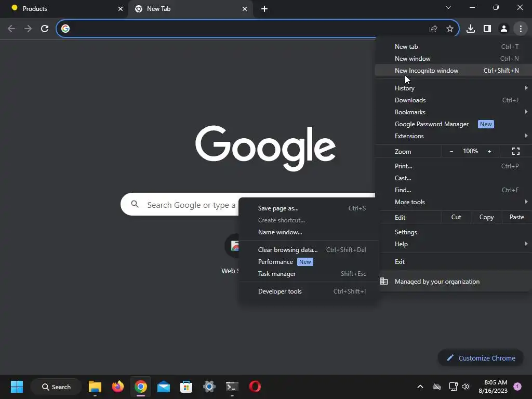Image resolution: width=532 pixels, height=399 pixels.
Task: Launch Firefox from the taskbar
Action: click(x=118, y=387)
